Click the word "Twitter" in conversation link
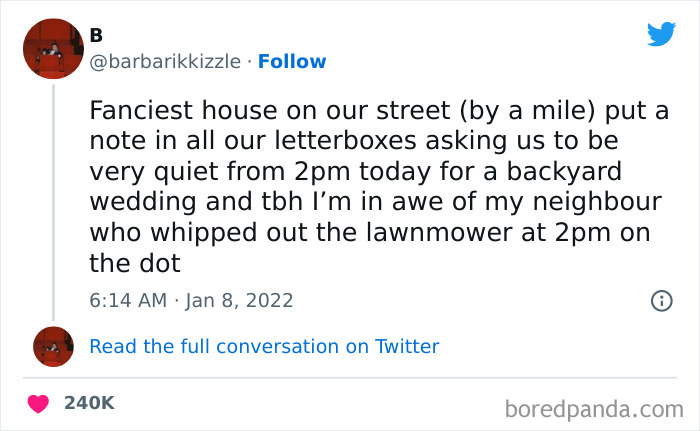This screenshot has width=700, height=431. click(x=406, y=347)
